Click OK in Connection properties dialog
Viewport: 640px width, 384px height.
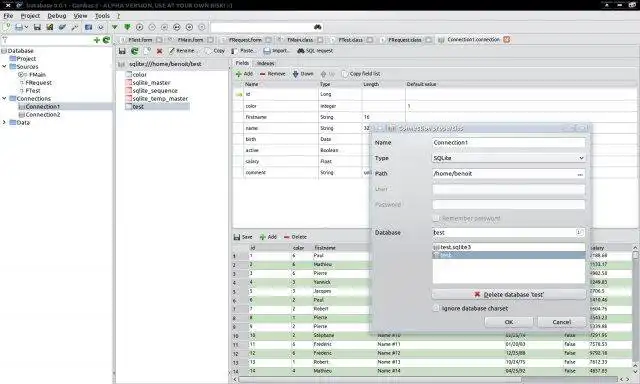click(x=509, y=322)
